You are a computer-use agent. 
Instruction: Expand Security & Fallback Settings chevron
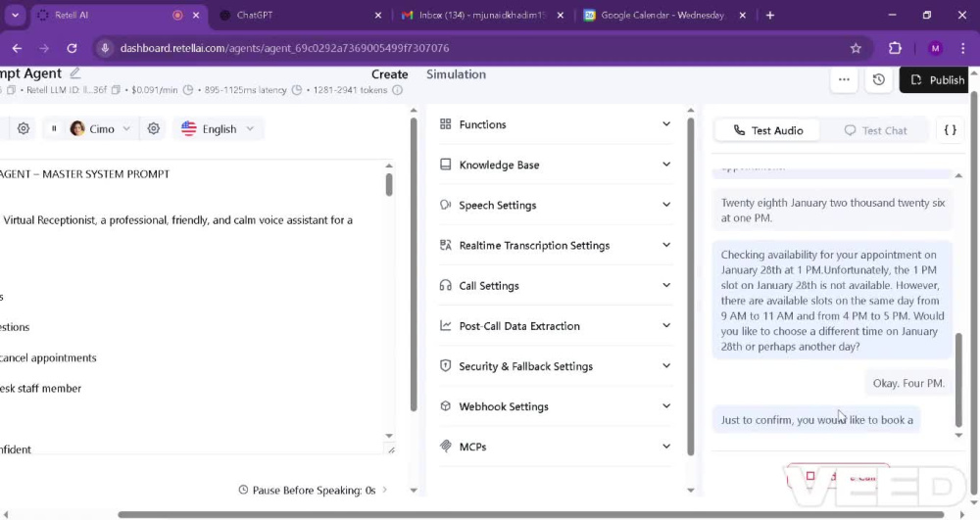tap(666, 365)
